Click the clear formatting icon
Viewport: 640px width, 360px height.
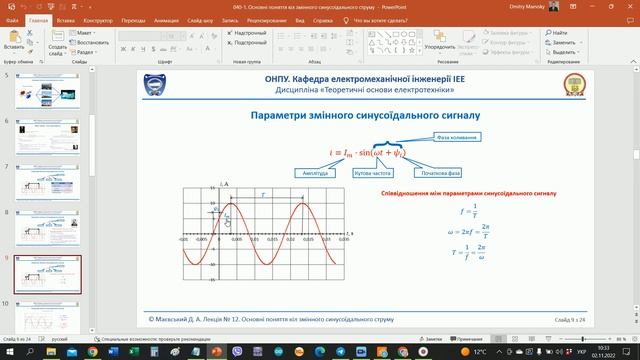point(214,36)
